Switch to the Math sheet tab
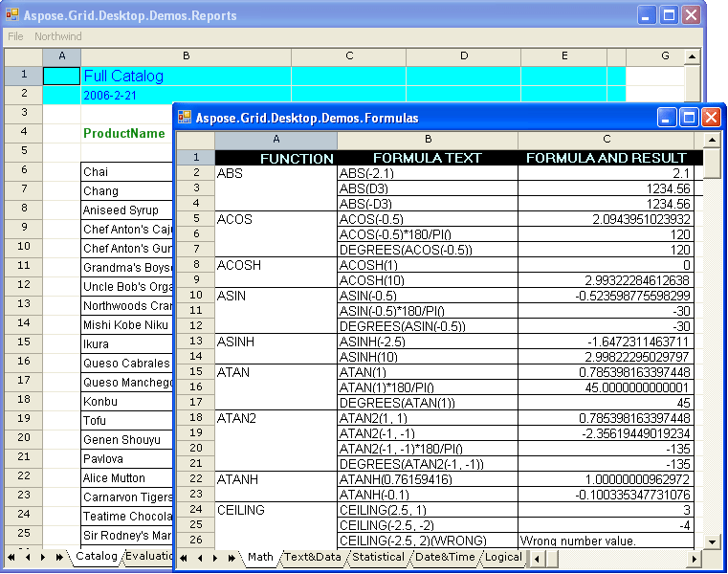 pyautogui.click(x=260, y=557)
